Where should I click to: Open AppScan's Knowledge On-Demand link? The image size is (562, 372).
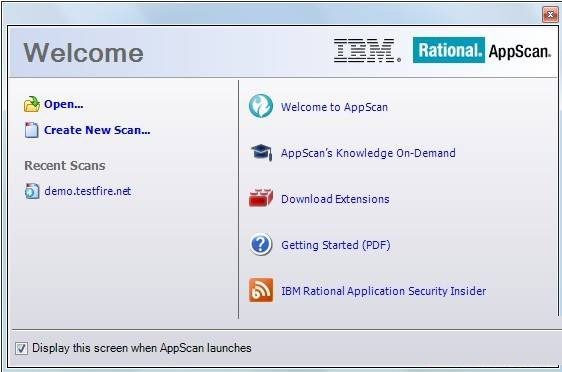368,153
